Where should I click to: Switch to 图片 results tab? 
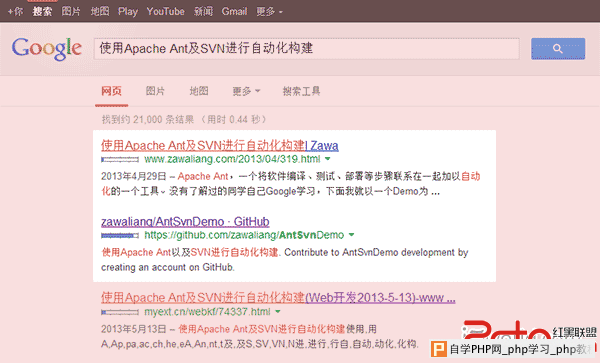click(155, 91)
